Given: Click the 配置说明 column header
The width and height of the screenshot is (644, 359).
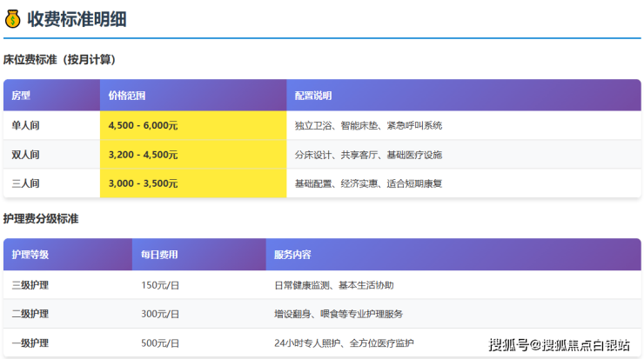Looking at the screenshot, I should pyautogui.click(x=313, y=96).
